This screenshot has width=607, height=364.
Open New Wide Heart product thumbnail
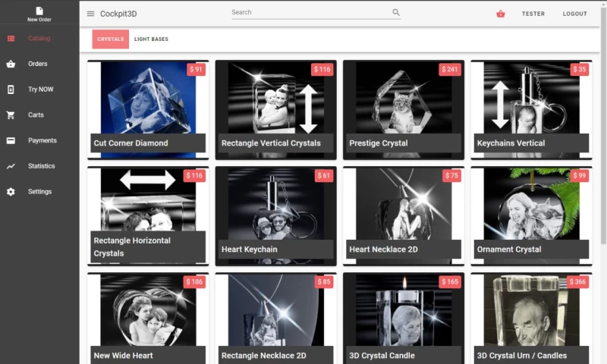point(148,318)
